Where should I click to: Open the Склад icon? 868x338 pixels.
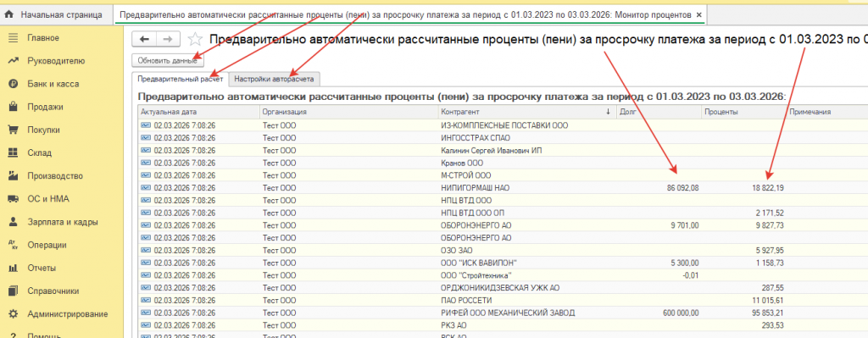(14, 153)
